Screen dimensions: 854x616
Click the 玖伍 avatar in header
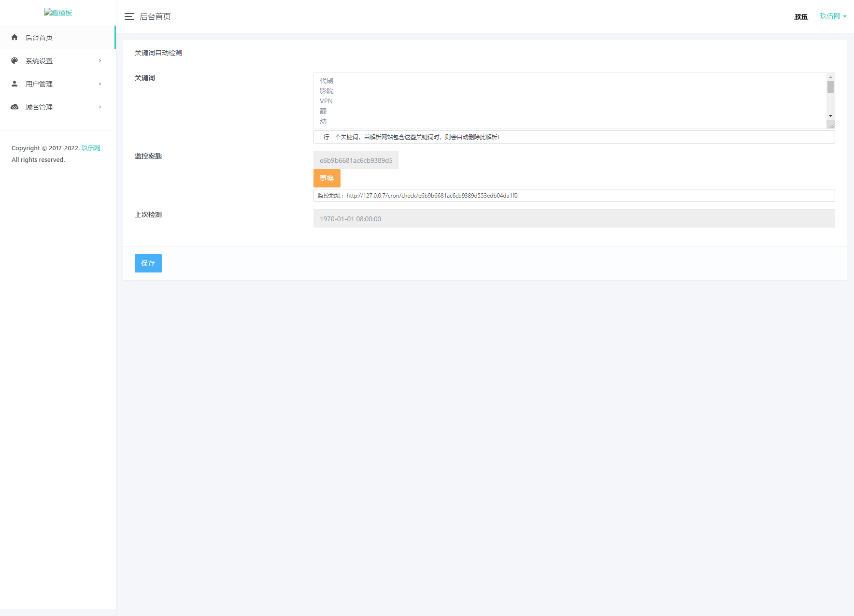[x=801, y=16]
